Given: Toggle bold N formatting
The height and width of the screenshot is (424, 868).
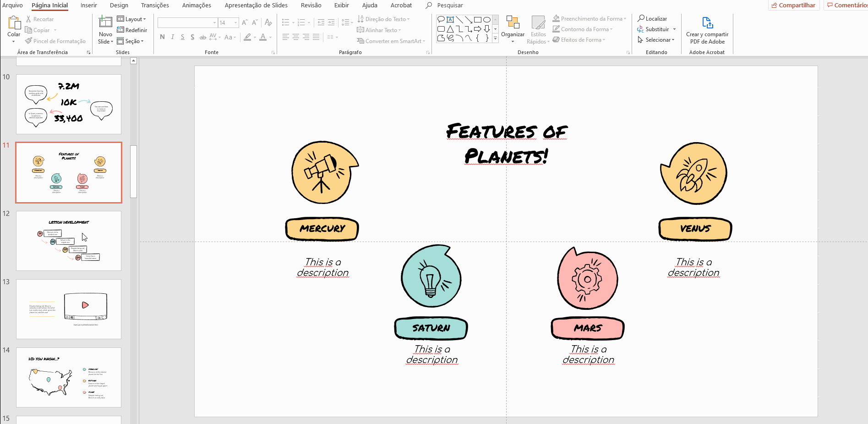Looking at the screenshot, I should coord(162,37).
